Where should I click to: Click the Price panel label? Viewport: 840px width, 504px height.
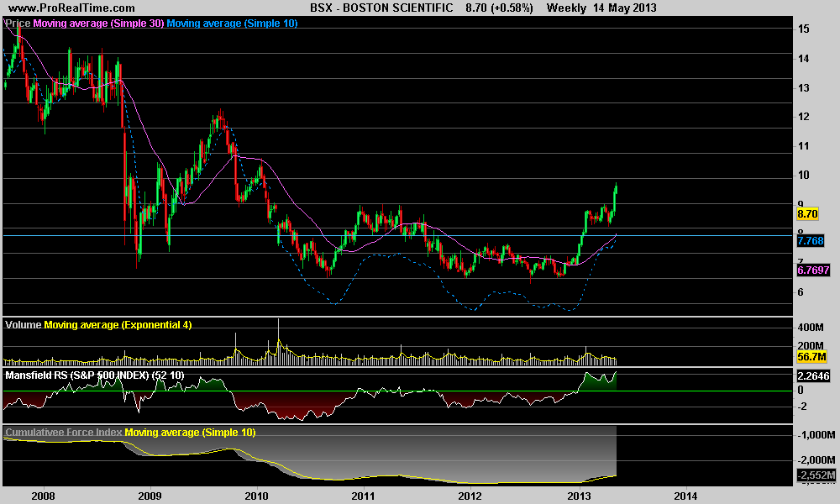click(x=18, y=24)
